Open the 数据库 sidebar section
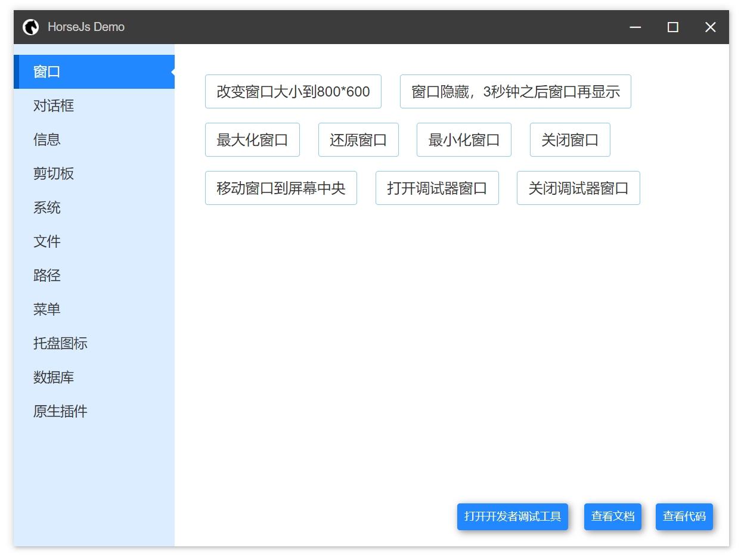This screenshot has height=560, width=741. [94, 378]
